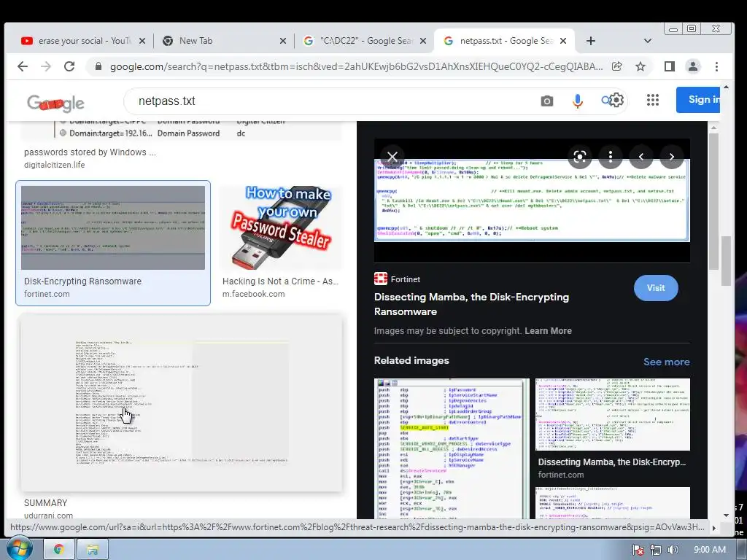The width and height of the screenshot is (747, 560).
Task: Open the Chrome three-dot menu
Action: coord(716,66)
